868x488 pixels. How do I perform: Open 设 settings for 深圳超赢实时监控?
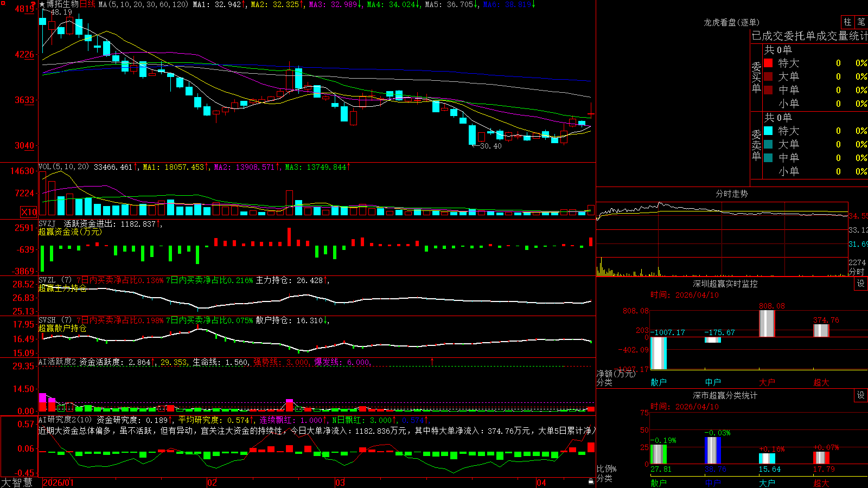pos(861,284)
